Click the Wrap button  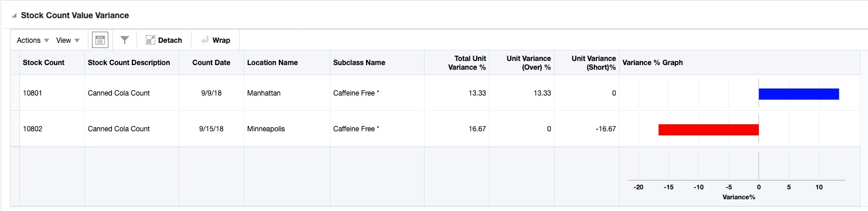point(215,40)
